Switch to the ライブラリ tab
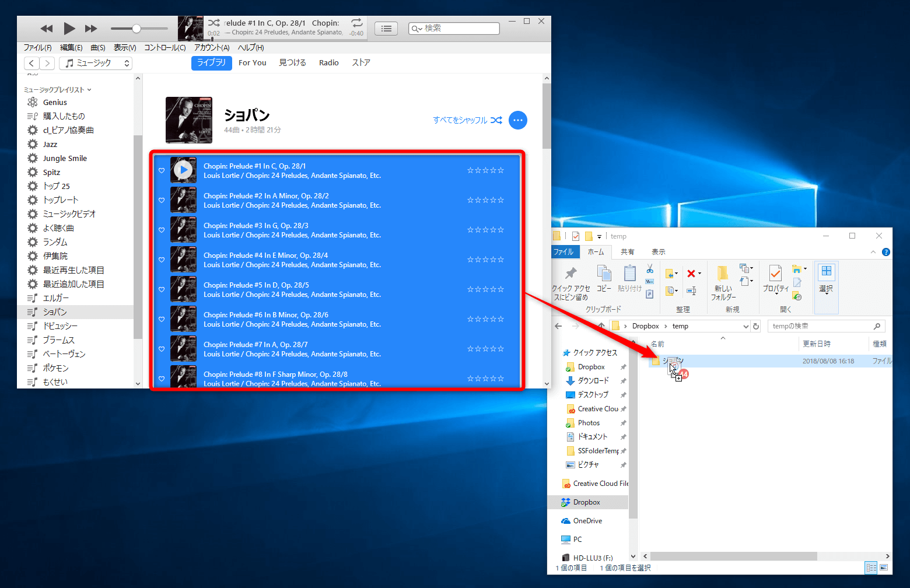The height and width of the screenshot is (588, 910). click(x=212, y=62)
